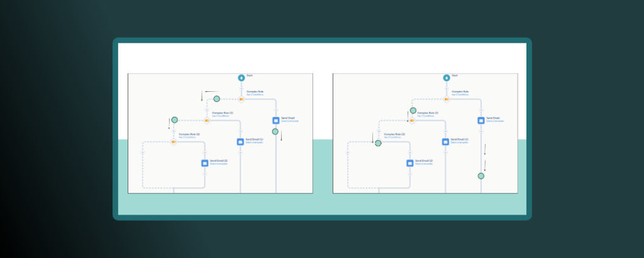Open Send Email (1) envelope icon, left diagram
The image size is (644, 258).
240,142
